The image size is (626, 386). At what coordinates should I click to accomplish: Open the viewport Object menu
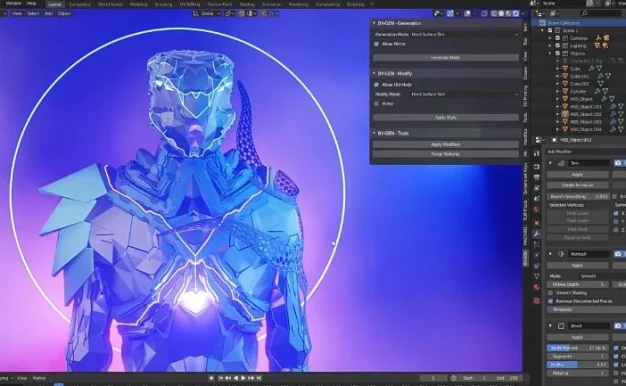(x=64, y=13)
